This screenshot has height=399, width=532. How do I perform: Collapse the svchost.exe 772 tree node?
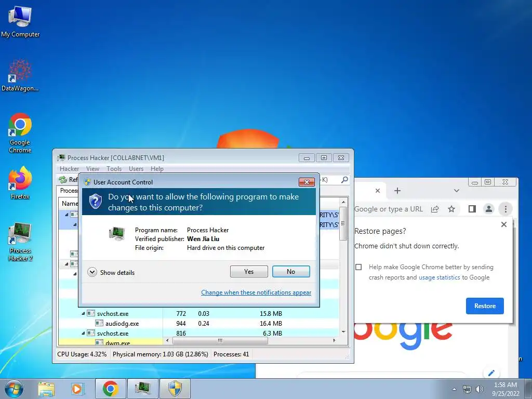tap(83, 313)
